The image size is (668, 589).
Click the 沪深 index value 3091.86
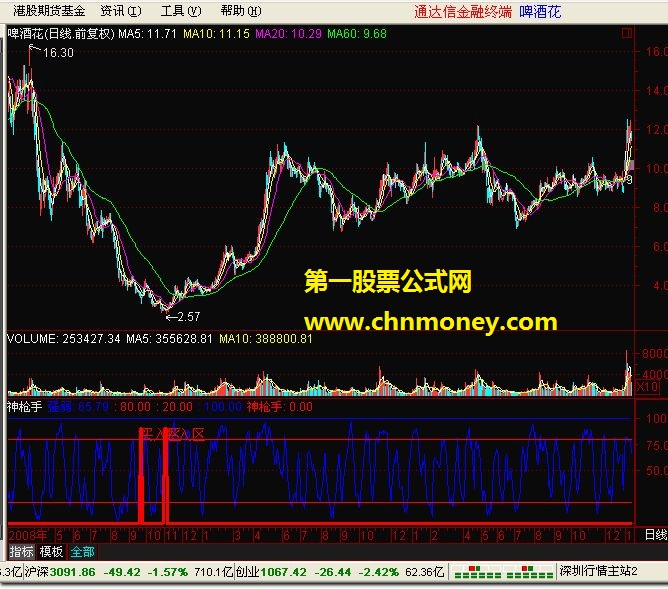(x=72, y=572)
